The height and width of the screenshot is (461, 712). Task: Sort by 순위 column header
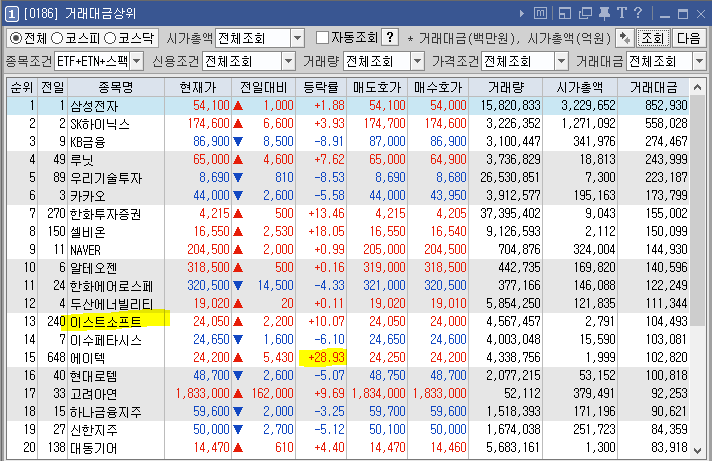(22, 87)
